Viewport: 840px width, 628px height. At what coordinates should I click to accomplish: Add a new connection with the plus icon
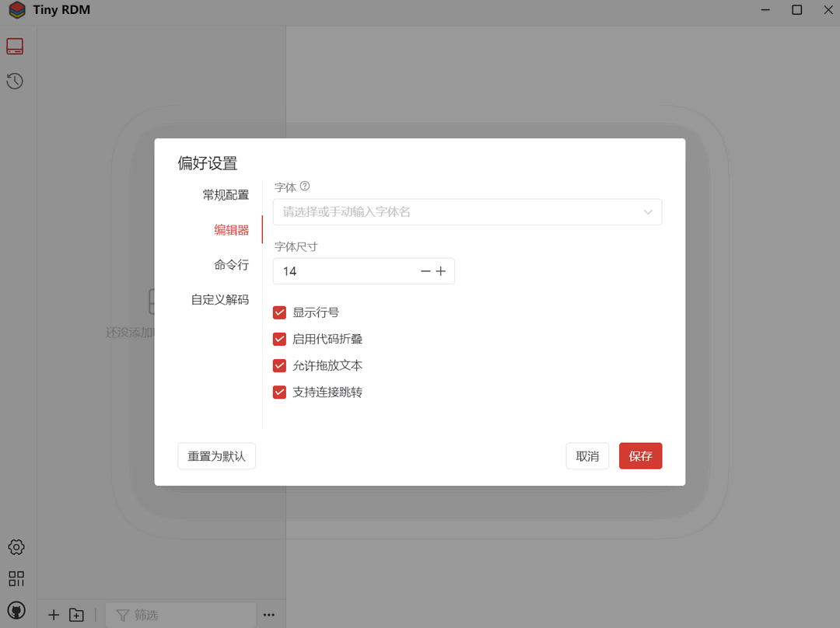53,614
